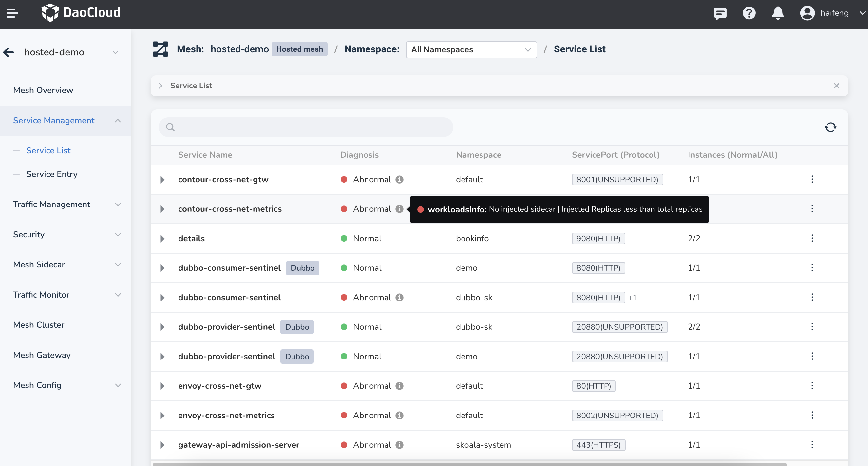This screenshot has width=868, height=466.
Task: Open the All Namespaces dropdown
Action: 471,49
